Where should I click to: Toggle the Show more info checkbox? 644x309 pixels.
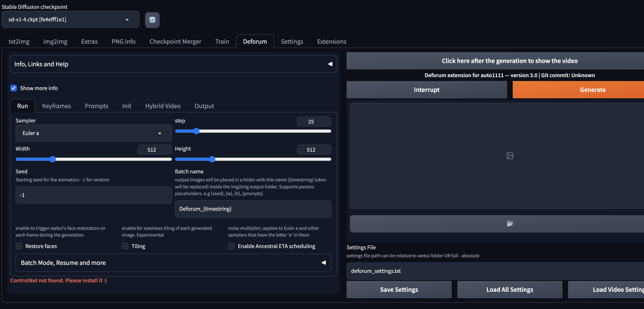[x=14, y=88]
